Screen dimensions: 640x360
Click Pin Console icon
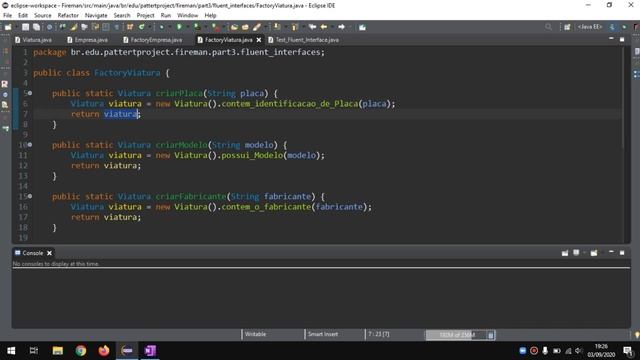click(x=565, y=253)
